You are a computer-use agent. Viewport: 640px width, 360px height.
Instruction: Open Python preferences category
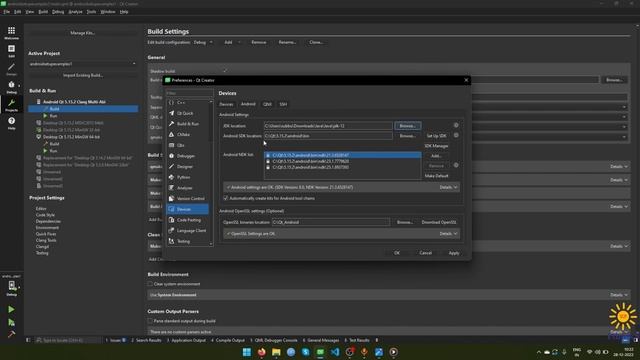point(189,177)
